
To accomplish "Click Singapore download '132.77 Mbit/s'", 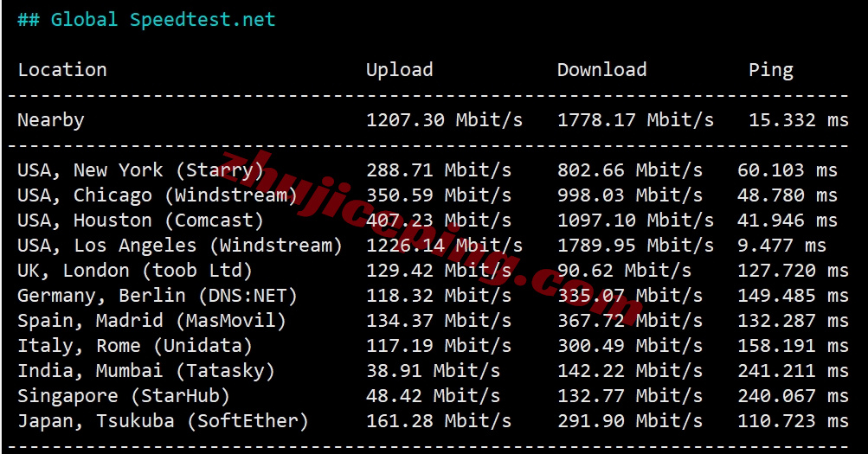I will [630, 396].
